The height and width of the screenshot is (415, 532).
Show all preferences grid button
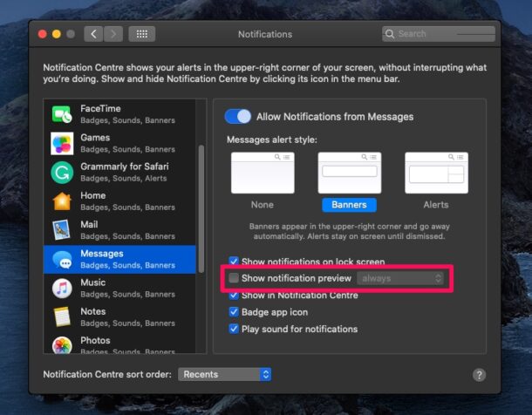(141, 34)
